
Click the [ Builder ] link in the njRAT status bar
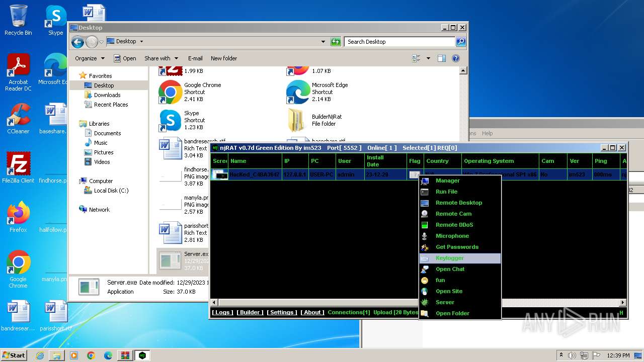point(250,312)
